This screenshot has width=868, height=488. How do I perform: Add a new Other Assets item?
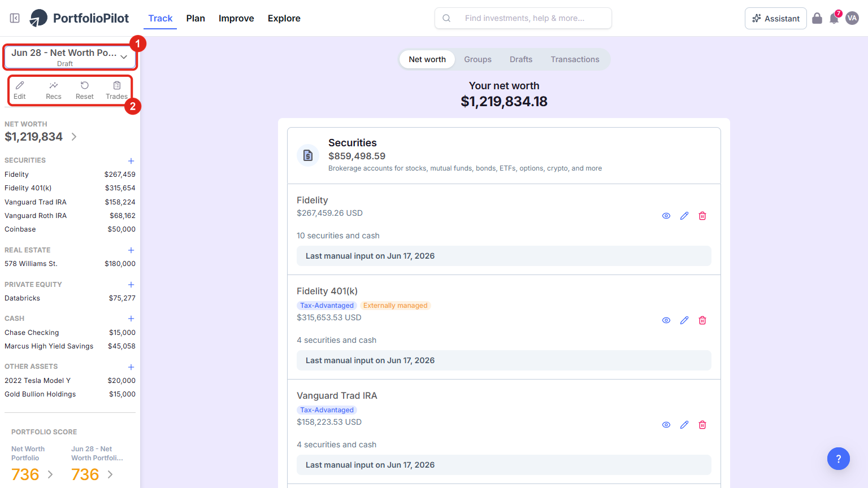point(131,367)
